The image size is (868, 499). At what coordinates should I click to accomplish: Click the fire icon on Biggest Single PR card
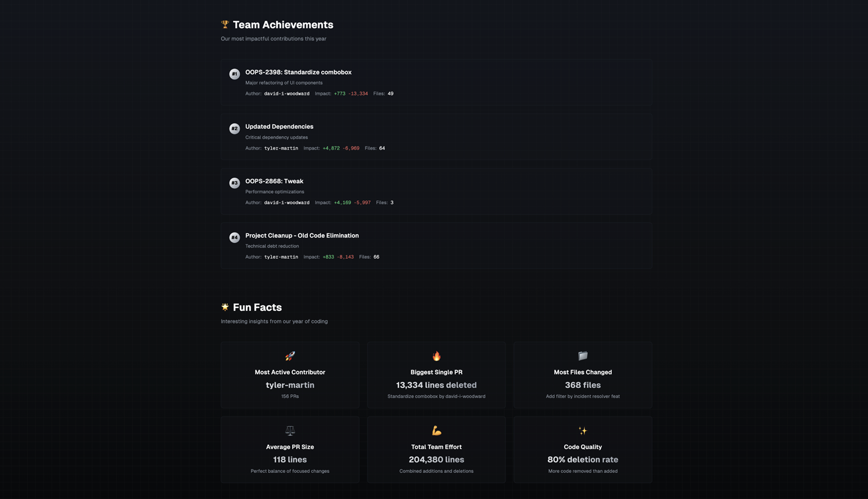436,356
